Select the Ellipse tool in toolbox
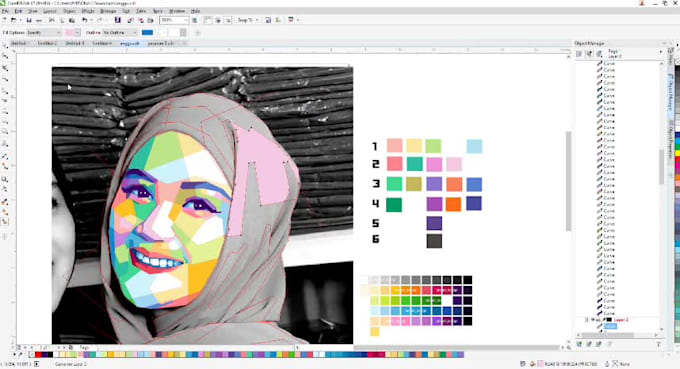680x369 pixels. 5,122
